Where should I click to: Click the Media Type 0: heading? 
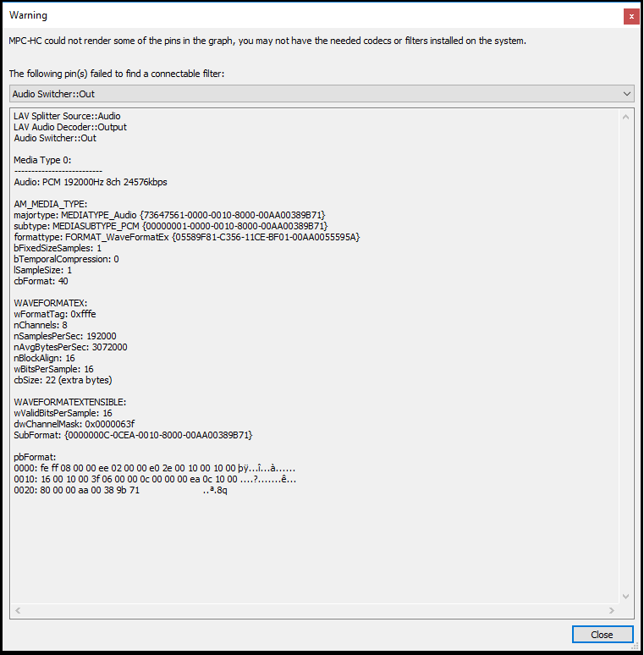click(42, 160)
